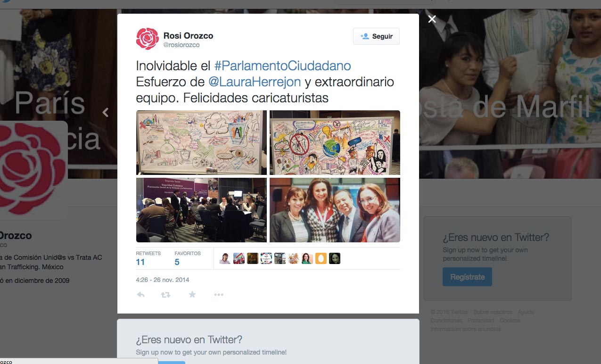Image resolution: width=601 pixels, height=364 pixels.
Task: Retweet using the retweet arrows icon
Action: click(165, 295)
